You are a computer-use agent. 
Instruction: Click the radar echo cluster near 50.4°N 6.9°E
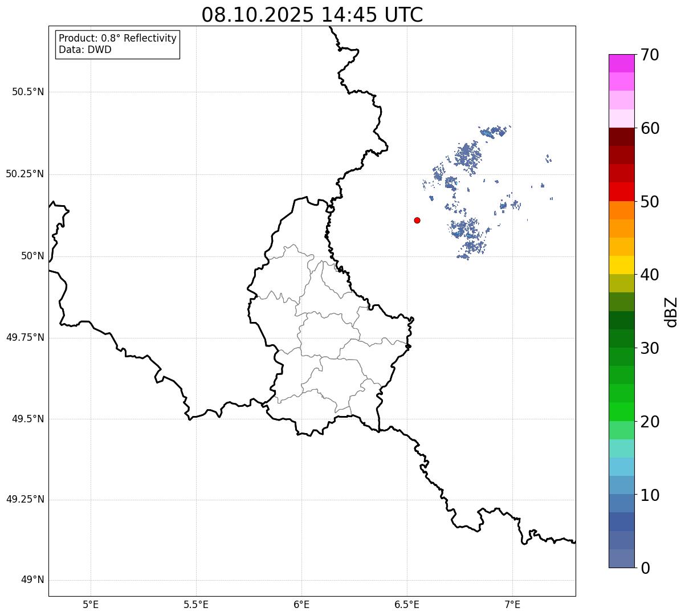[493, 132]
